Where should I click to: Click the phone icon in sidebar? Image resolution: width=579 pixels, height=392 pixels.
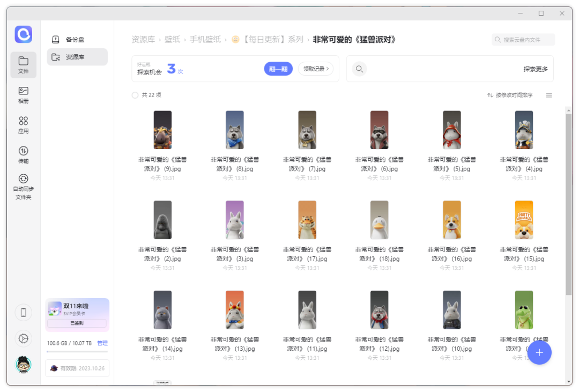23,313
